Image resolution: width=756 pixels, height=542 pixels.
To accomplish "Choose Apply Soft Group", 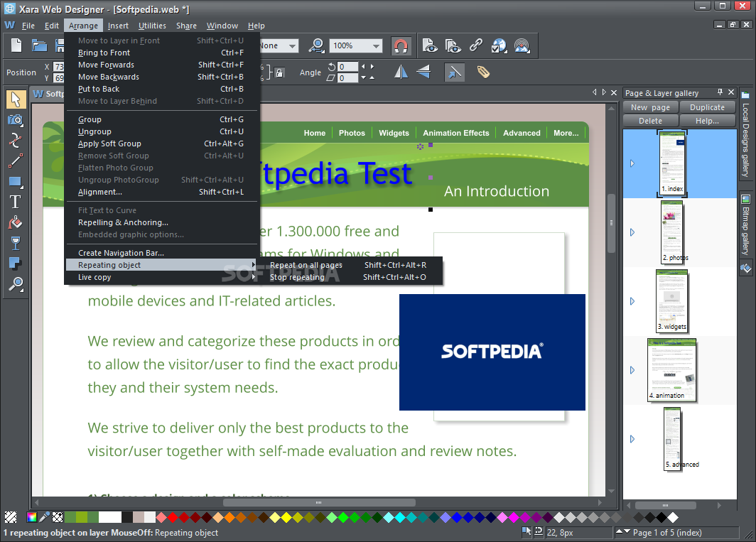I will tap(161, 143).
